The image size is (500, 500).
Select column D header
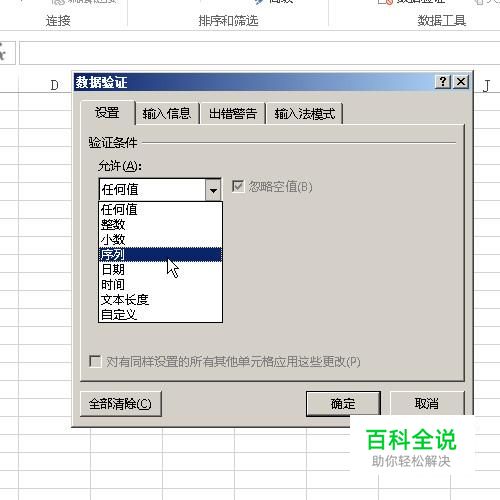[x=54, y=86]
